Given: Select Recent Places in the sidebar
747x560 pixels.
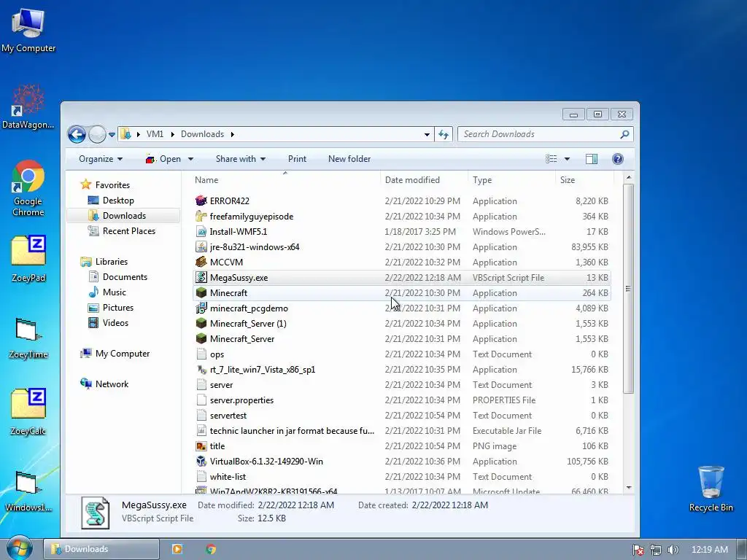Looking at the screenshot, I should pyautogui.click(x=128, y=231).
